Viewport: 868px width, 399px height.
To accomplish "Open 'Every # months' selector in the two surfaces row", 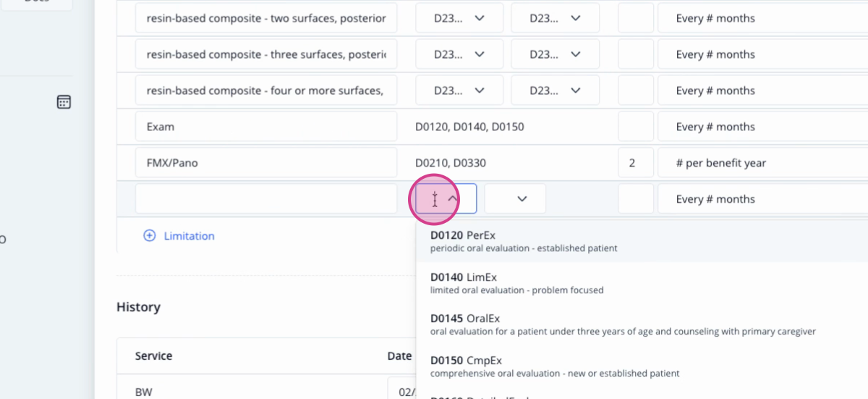I will [x=763, y=18].
